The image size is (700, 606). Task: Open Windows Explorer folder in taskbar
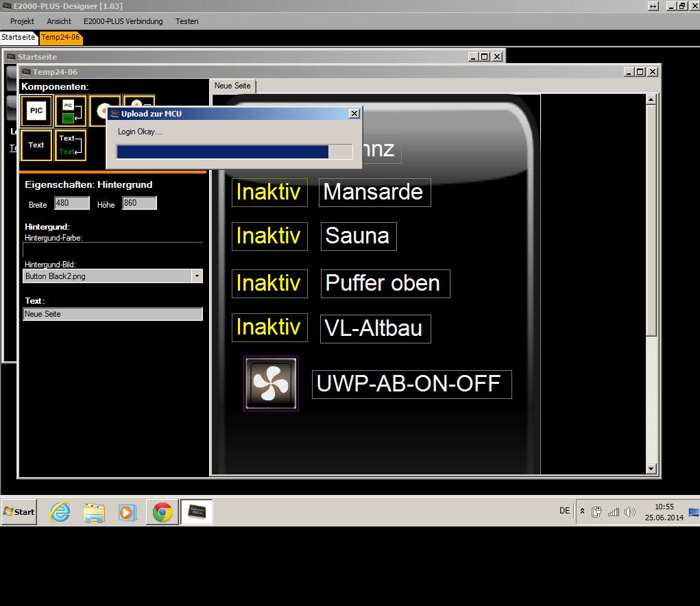coord(94,512)
